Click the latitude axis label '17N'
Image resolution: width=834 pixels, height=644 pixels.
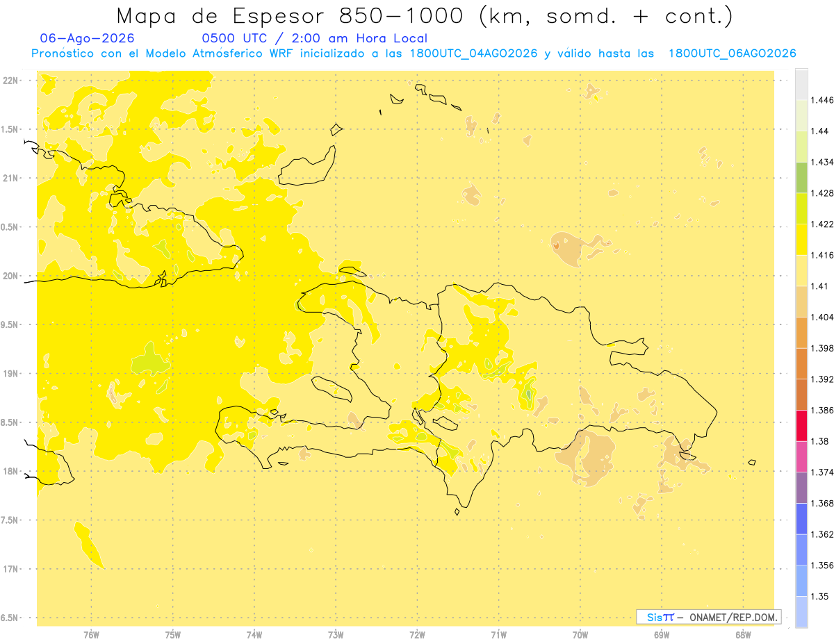click(11, 569)
